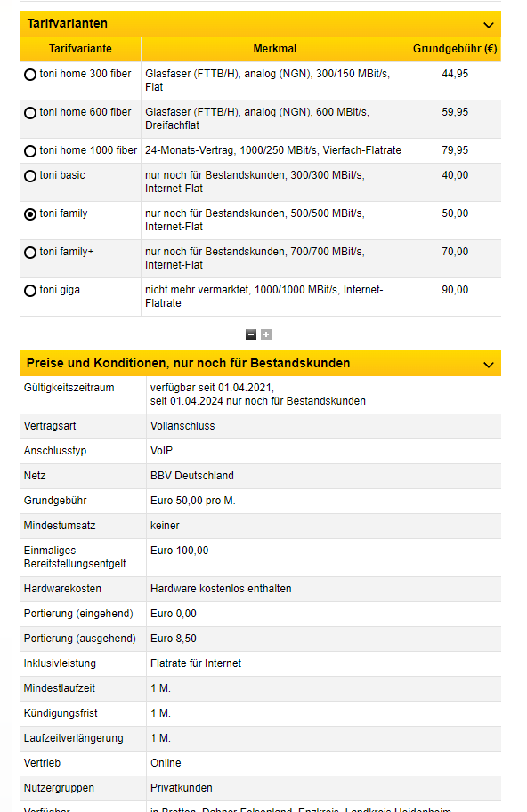
Task: Click the Grundgebühr (€) column header
Action: (x=454, y=50)
